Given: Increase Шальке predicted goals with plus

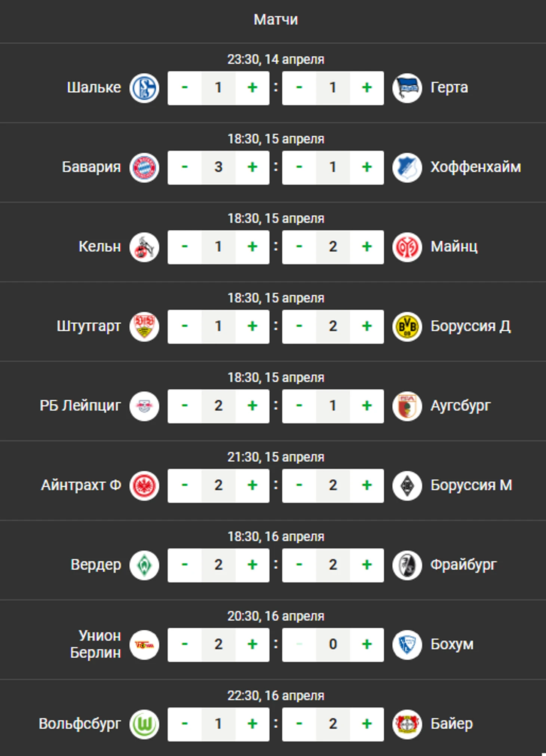Looking at the screenshot, I should point(252,88).
